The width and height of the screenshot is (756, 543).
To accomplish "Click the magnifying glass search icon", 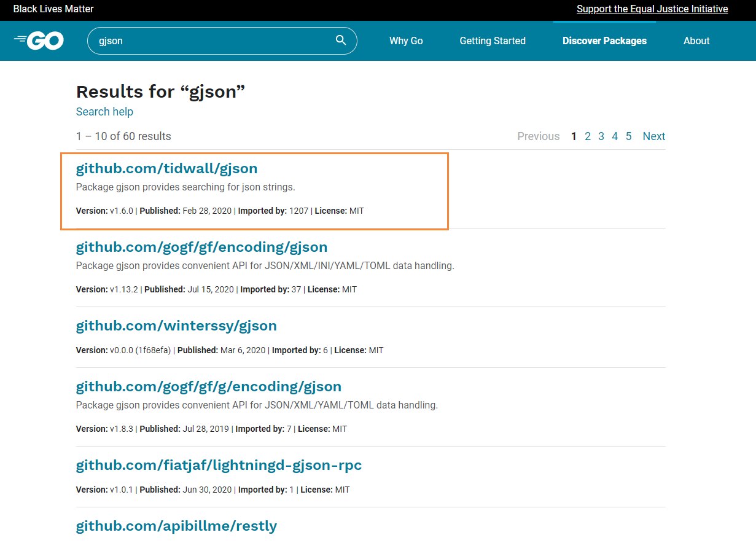I will coord(341,41).
